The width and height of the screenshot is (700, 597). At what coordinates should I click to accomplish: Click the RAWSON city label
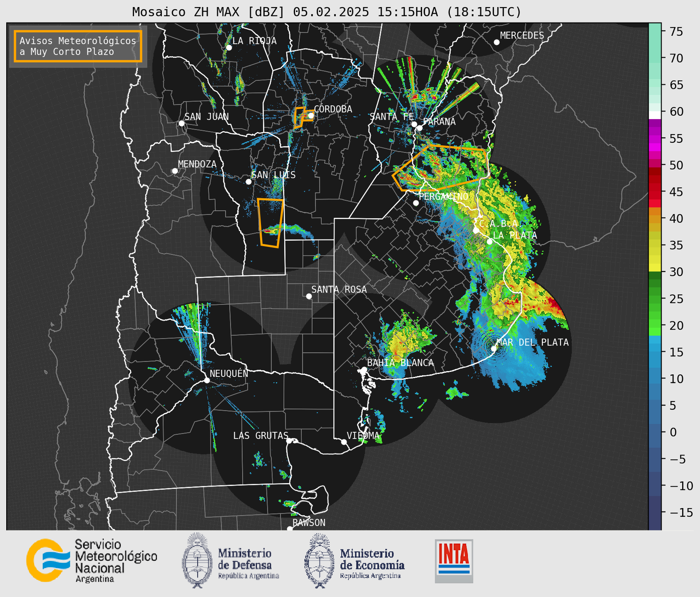click(x=309, y=523)
